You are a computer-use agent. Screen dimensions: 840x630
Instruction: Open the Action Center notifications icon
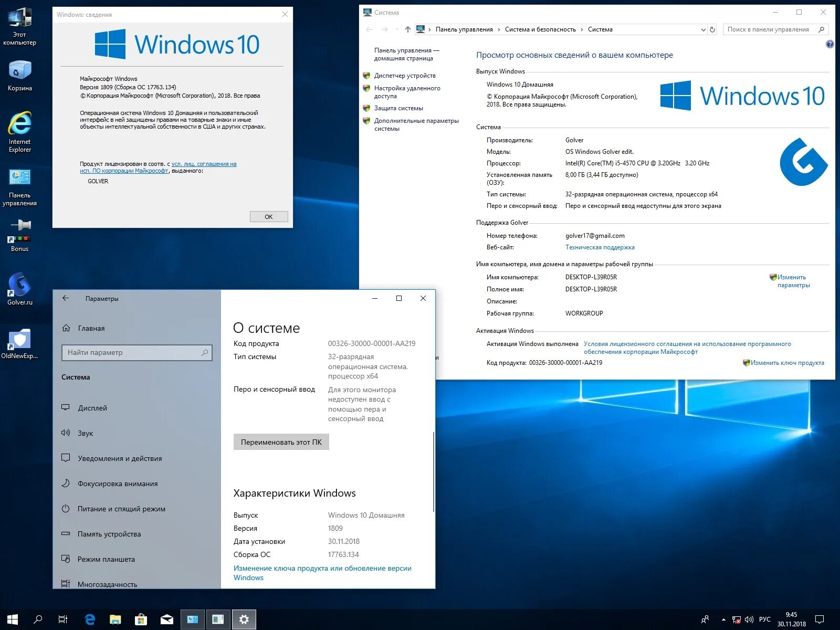tap(820, 619)
